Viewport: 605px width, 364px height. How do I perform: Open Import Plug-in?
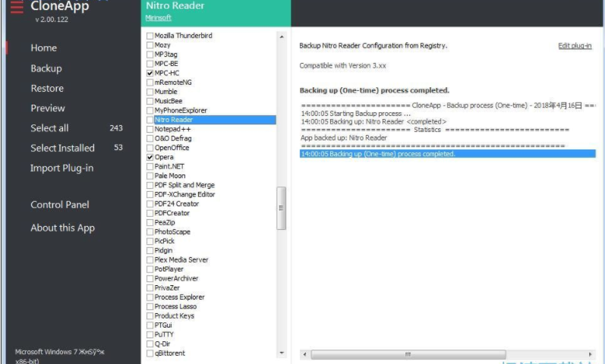61,168
